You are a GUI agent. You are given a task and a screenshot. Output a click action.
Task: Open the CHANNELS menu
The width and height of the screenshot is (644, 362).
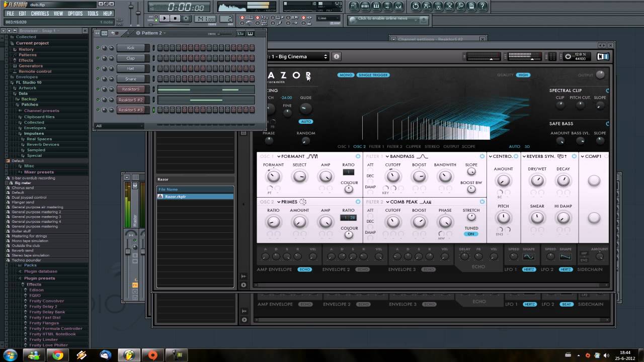[40, 14]
